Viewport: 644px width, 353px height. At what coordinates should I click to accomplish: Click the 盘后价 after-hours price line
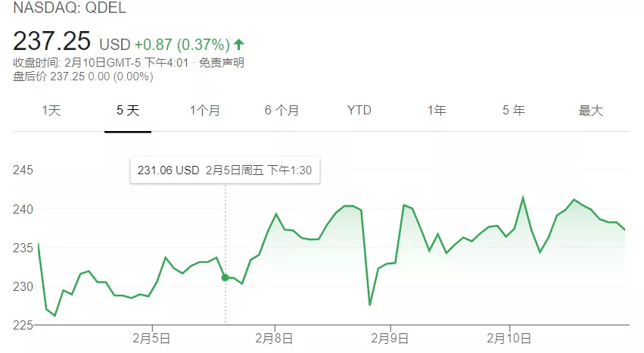point(83,77)
